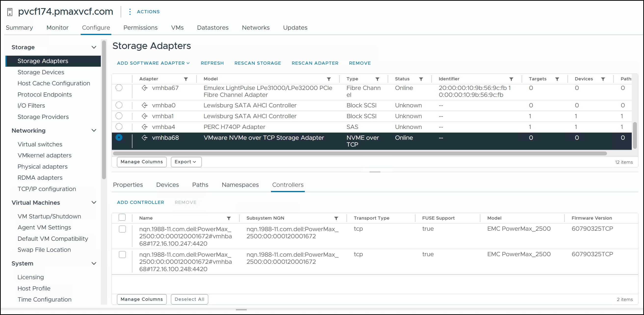Screen dimensions: 644x315
Task: Filter the controllers Name column
Action: tap(229, 218)
